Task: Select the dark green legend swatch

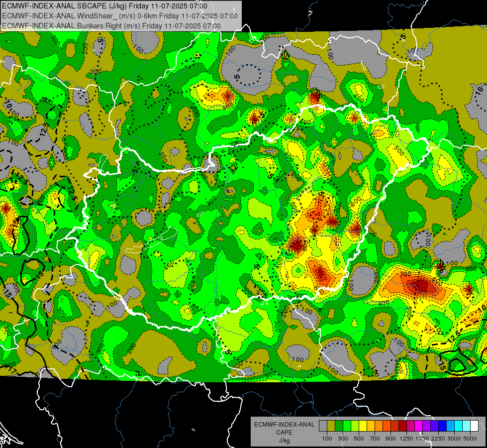Action: click(x=339, y=426)
